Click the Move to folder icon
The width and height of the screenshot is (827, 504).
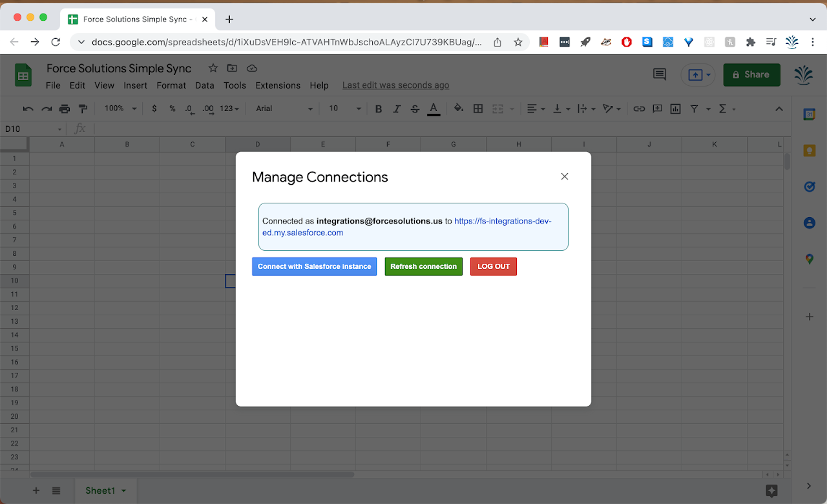click(233, 68)
